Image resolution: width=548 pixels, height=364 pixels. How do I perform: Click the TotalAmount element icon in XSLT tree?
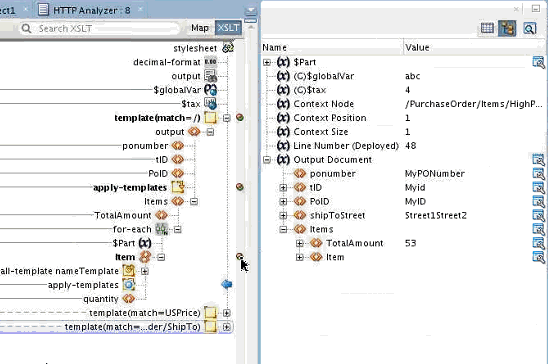tap(161, 215)
